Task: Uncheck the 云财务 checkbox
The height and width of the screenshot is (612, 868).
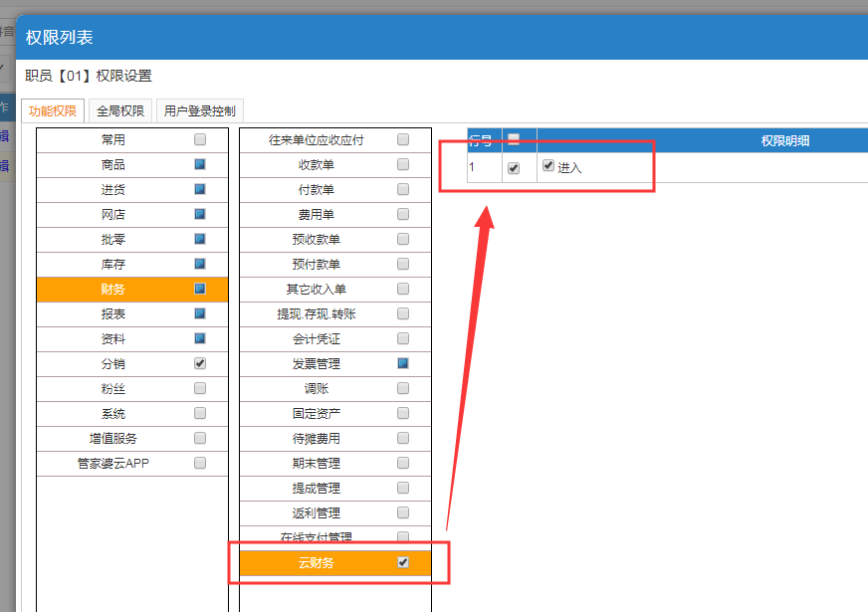Action: point(403,563)
